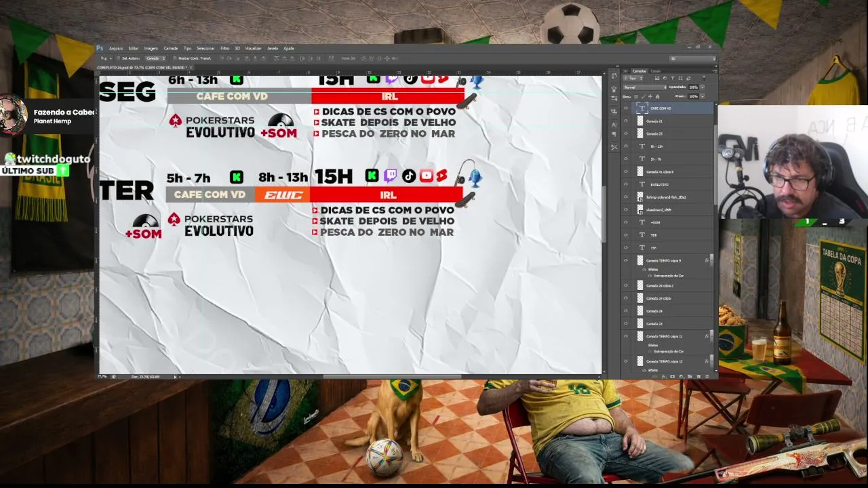Open the Arquivo menu

(116, 48)
